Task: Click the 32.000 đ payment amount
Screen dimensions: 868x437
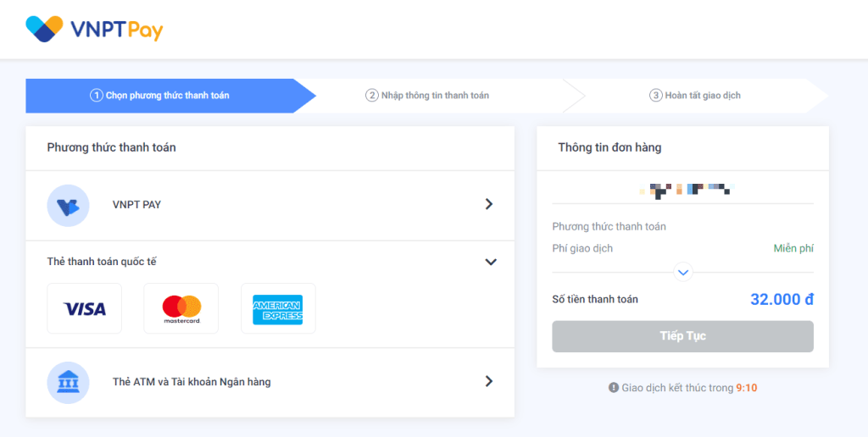Action: [x=781, y=299]
